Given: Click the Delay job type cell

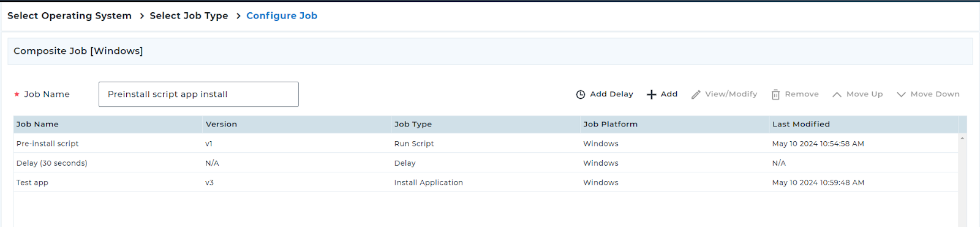Looking at the screenshot, I should click(x=405, y=163).
